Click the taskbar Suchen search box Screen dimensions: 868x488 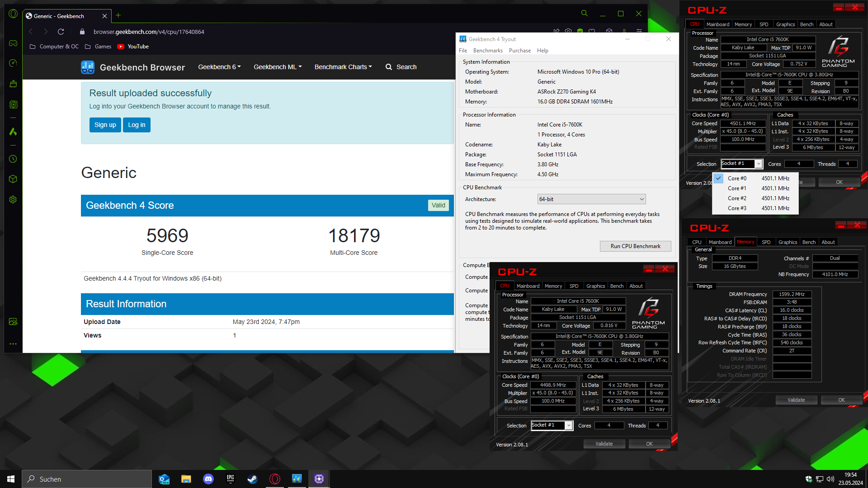[x=87, y=479]
